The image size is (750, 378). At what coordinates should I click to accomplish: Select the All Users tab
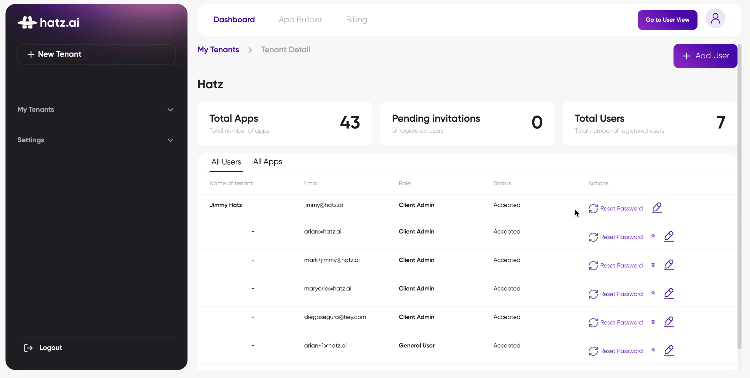pyautogui.click(x=226, y=162)
